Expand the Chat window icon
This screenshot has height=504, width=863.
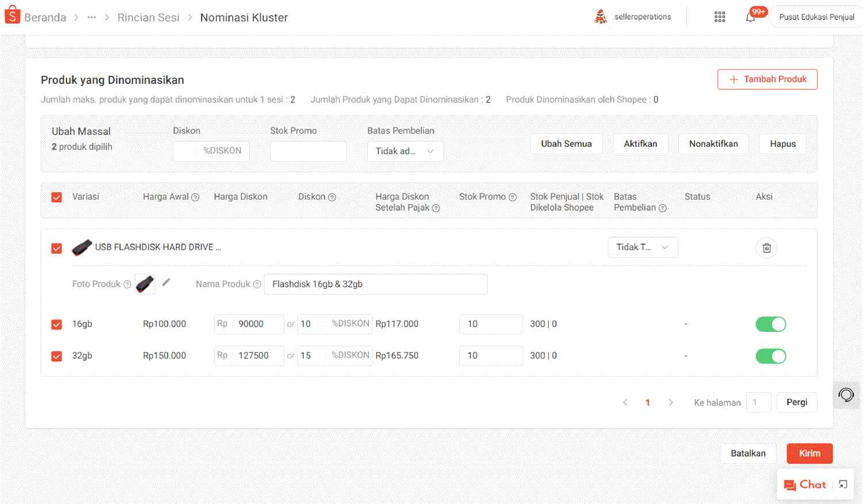click(843, 484)
